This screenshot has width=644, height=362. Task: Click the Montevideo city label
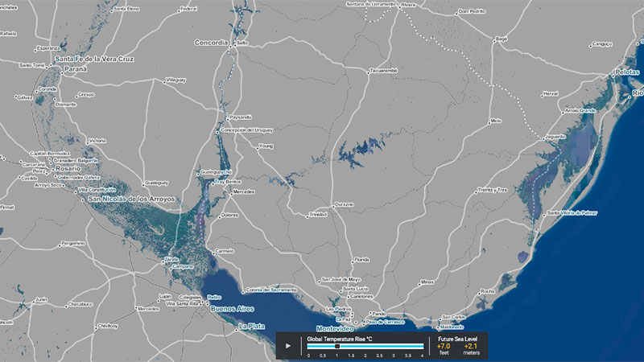click(336, 330)
